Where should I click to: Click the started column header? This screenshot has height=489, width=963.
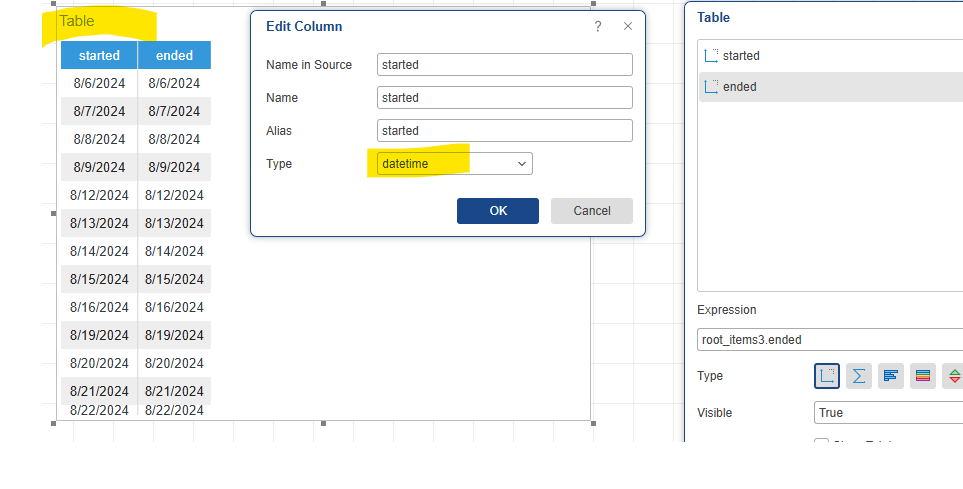[99, 55]
